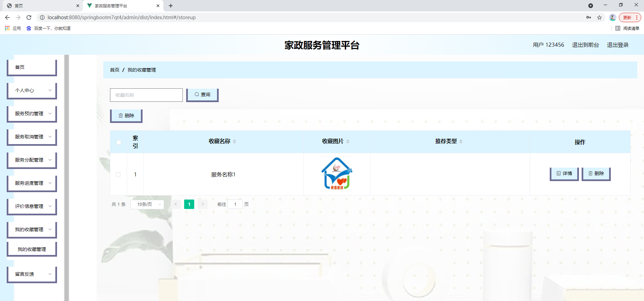Go to previous page arrow
This screenshot has height=301, width=644.
(176, 204)
